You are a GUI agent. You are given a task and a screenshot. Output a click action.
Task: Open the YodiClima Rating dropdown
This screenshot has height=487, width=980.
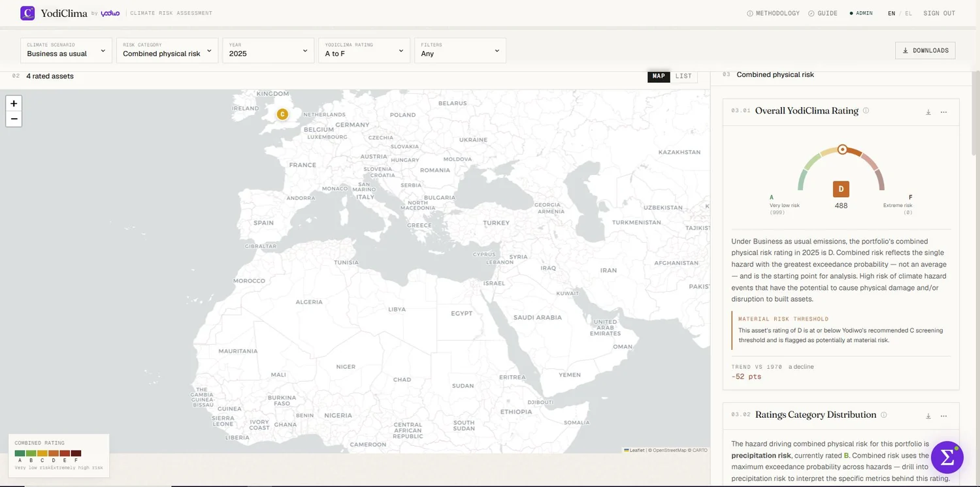point(364,50)
